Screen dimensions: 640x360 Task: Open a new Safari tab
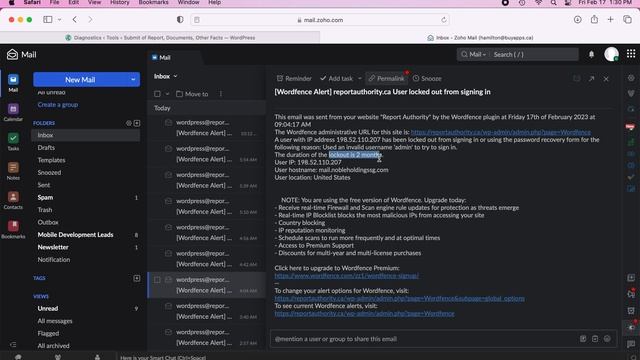pyautogui.click(x=611, y=19)
